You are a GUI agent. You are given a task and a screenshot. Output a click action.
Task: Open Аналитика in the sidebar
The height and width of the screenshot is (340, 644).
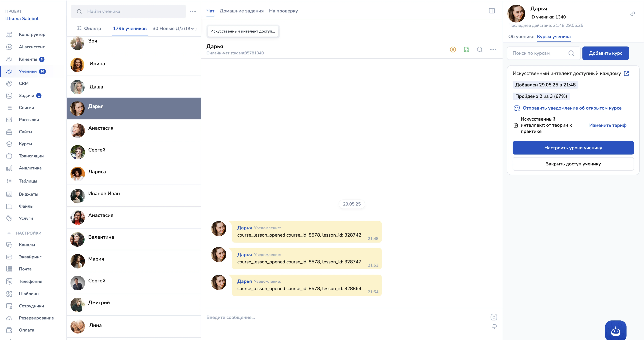coord(30,168)
